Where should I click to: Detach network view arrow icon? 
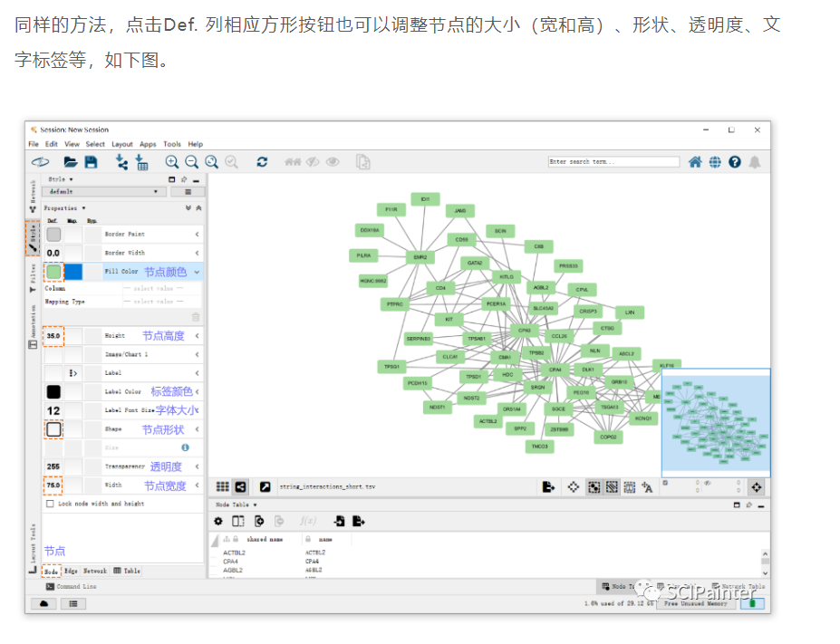pyautogui.click(x=266, y=486)
